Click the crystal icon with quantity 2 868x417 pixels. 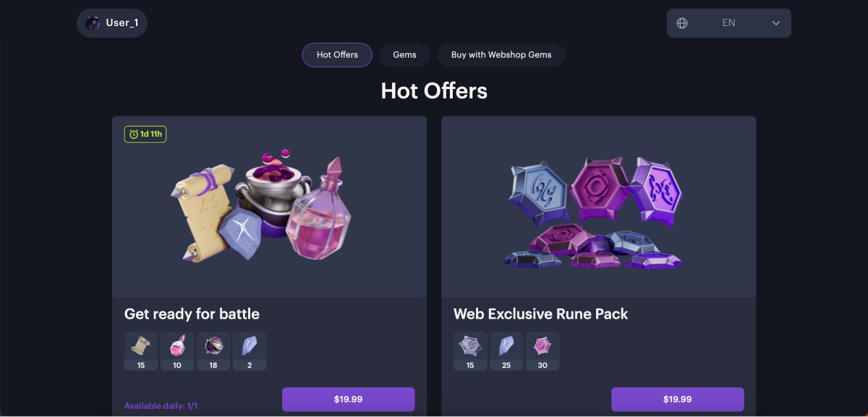[250, 346]
